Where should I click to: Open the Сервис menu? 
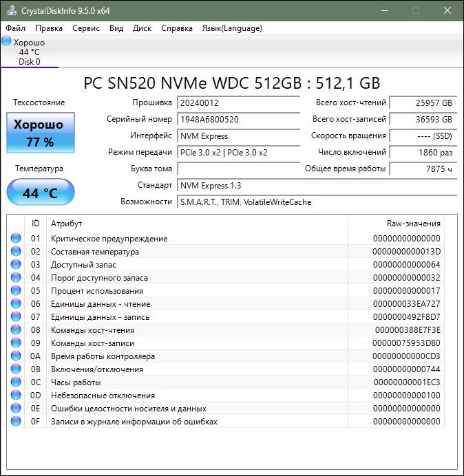(86, 28)
